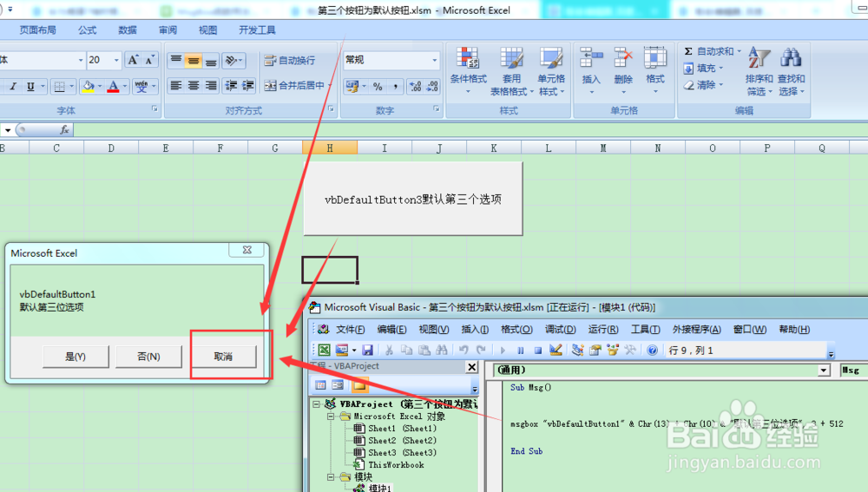Open 条件格式 conditional formatting
The height and width of the screenshot is (492, 868).
click(469, 70)
